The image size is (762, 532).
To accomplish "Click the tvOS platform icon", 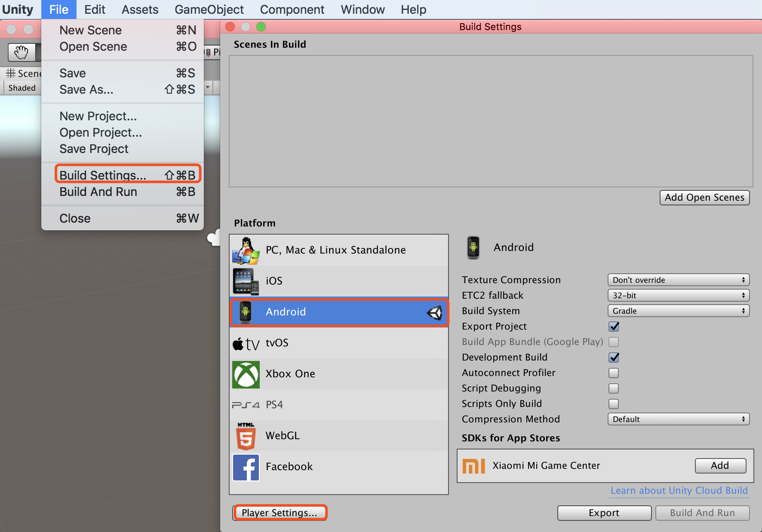I will tap(246, 343).
